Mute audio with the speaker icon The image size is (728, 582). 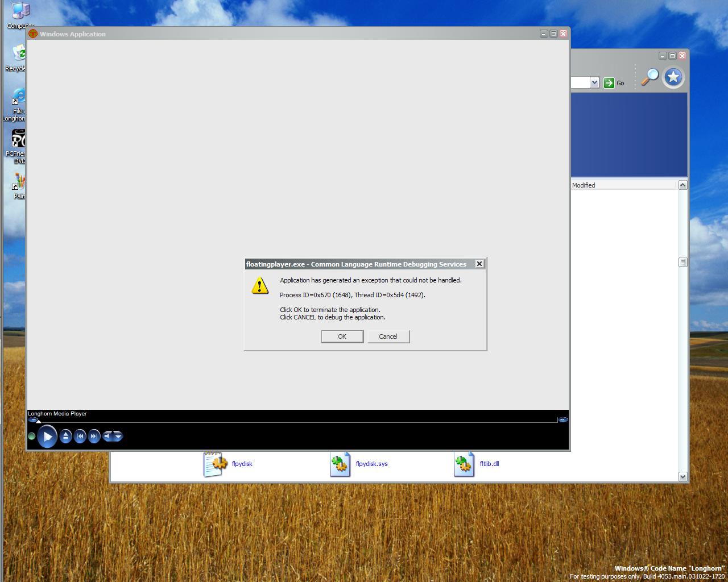[107, 436]
